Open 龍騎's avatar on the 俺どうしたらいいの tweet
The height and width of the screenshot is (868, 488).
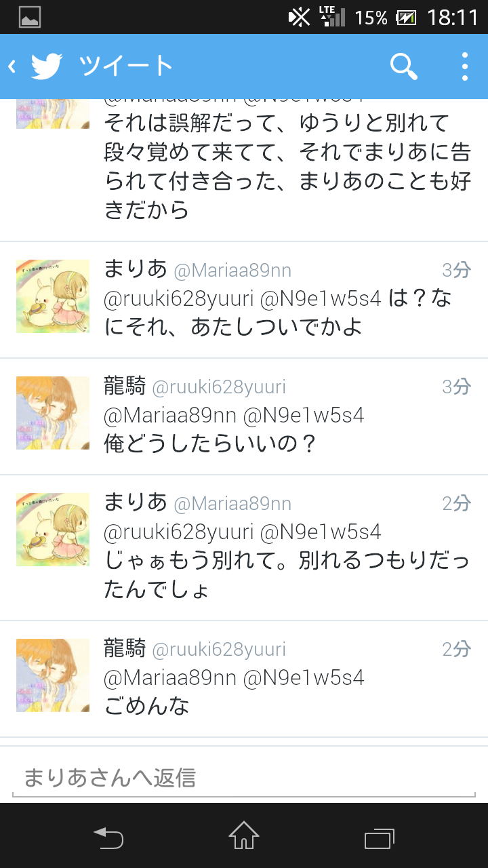tap(53, 413)
